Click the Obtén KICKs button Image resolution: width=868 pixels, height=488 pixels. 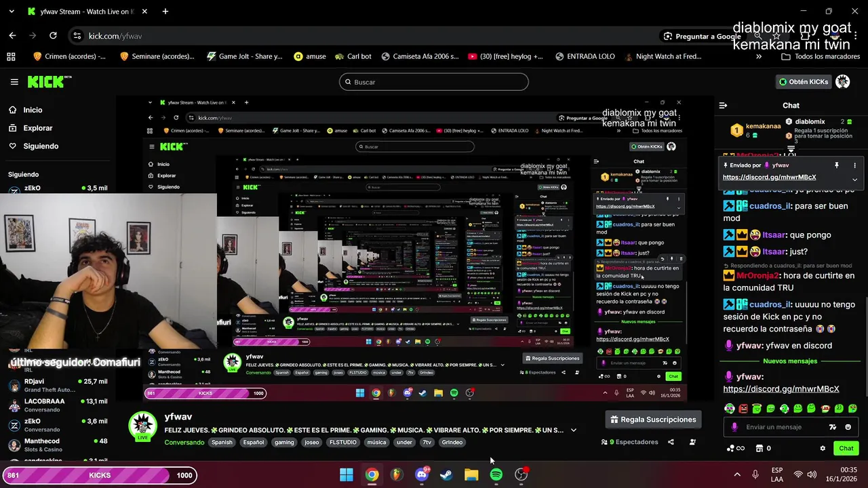[x=804, y=82]
